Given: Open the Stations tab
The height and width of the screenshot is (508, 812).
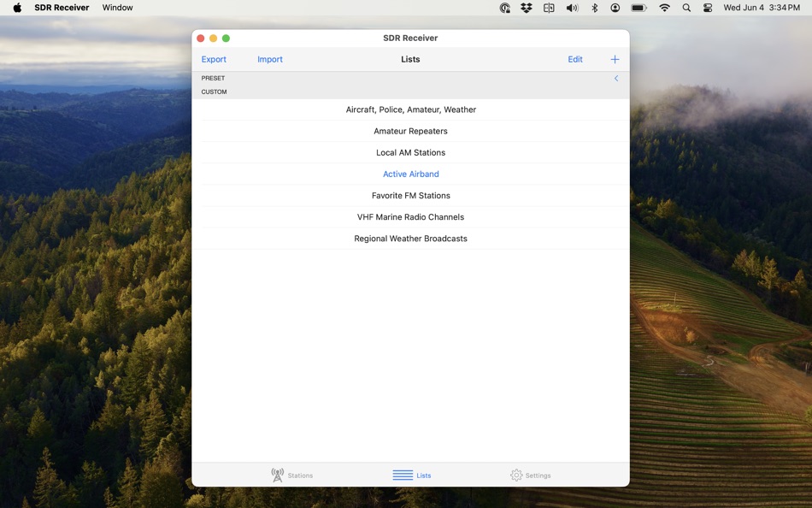Looking at the screenshot, I should (x=292, y=475).
